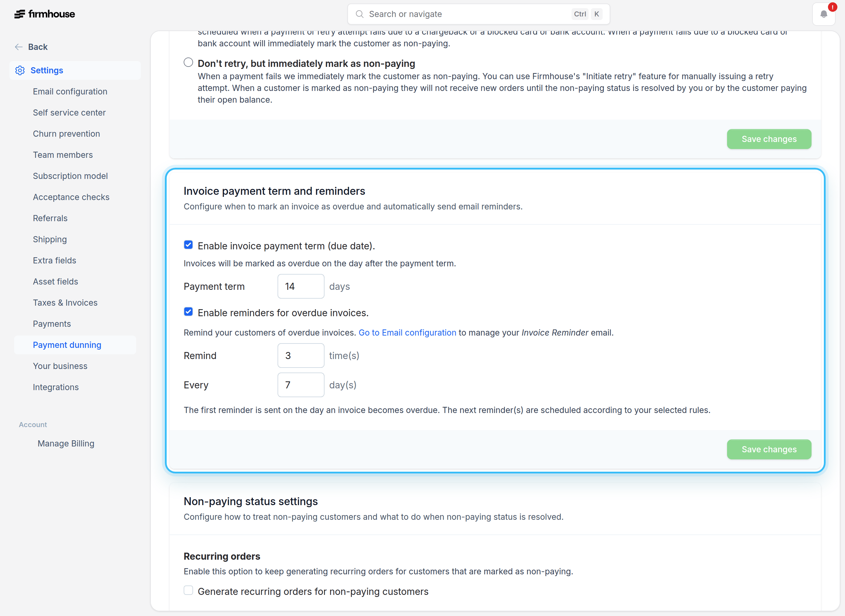Toggle 'Enable reminders for overdue invoices' checkbox
This screenshot has height=616, width=845.
[188, 312]
